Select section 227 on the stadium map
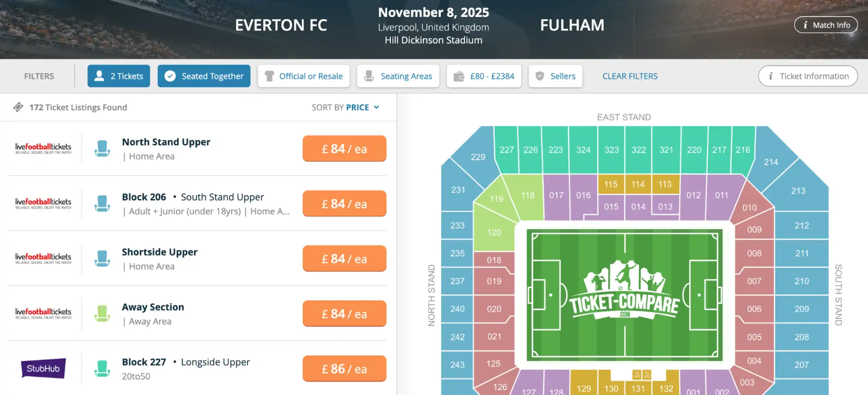 [x=506, y=149]
